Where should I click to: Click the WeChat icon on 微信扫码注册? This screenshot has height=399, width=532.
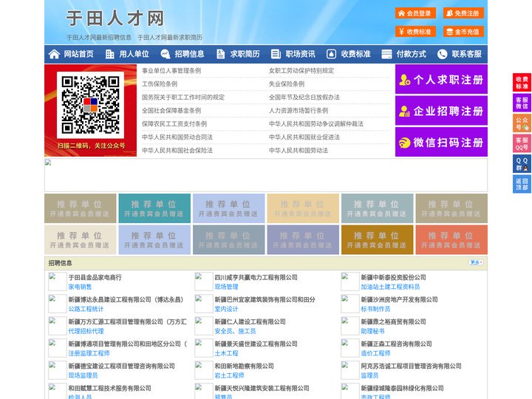click(404, 143)
